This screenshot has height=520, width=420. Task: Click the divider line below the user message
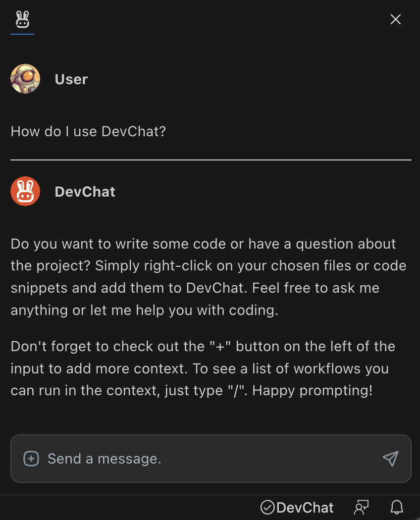click(x=210, y=158)
